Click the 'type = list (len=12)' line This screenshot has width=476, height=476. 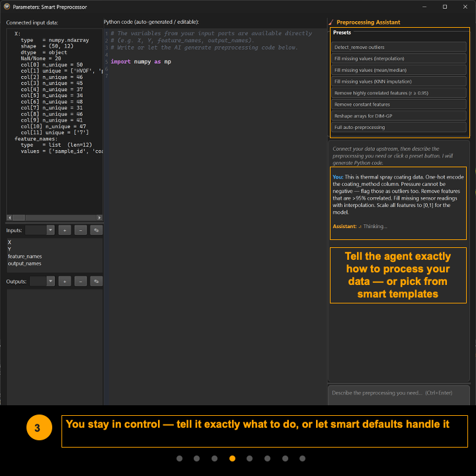click(56, 145)
